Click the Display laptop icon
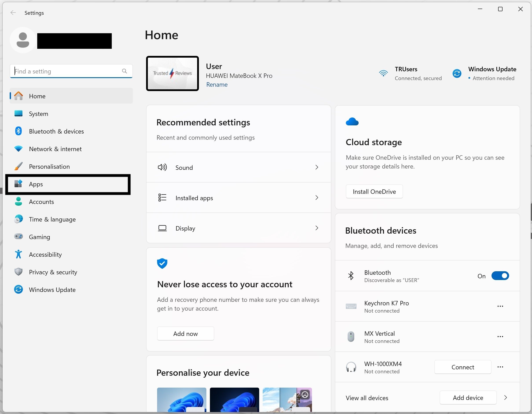 [162, 228]
